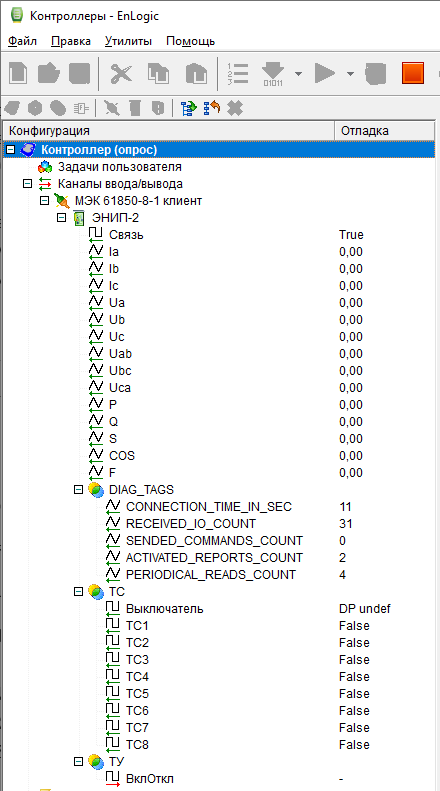Collapse the Каналы ввода/вывода node
Image resolution: width=440 pixels, height=791 pixels.
[27, 184]
